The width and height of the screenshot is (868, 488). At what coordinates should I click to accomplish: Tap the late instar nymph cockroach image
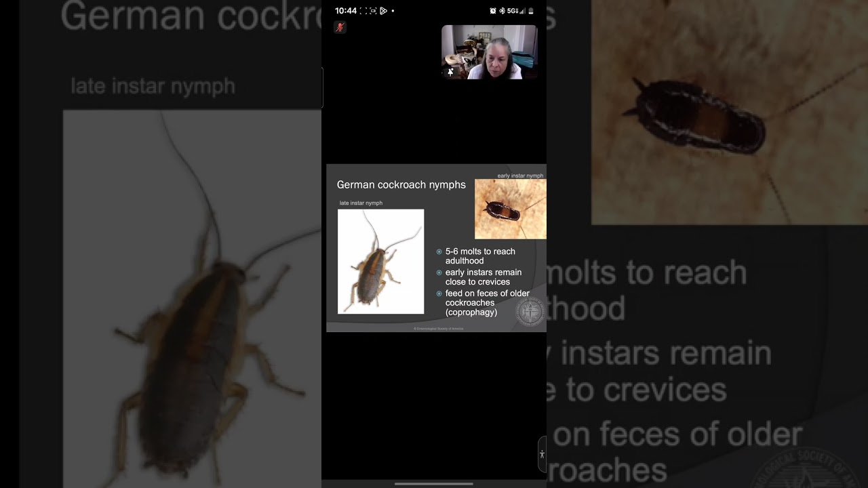tap(380, 262)
